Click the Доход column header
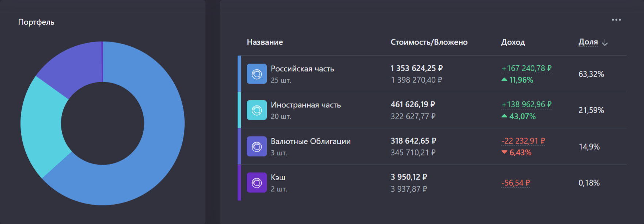 [x=513, y=42]
